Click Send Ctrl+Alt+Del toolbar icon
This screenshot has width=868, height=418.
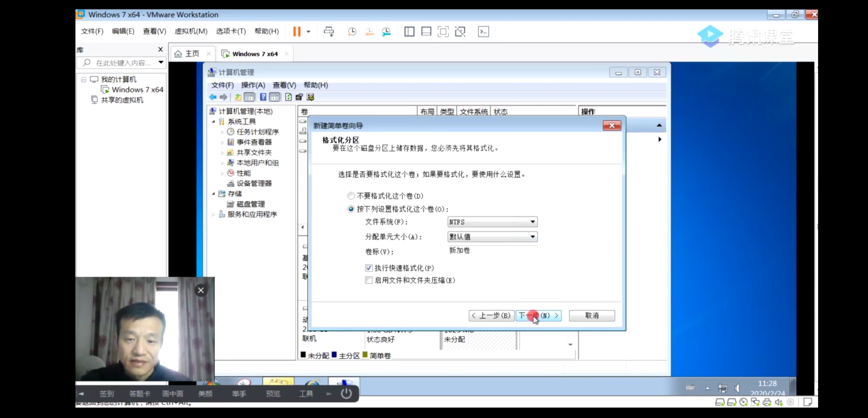pos(329,32)
